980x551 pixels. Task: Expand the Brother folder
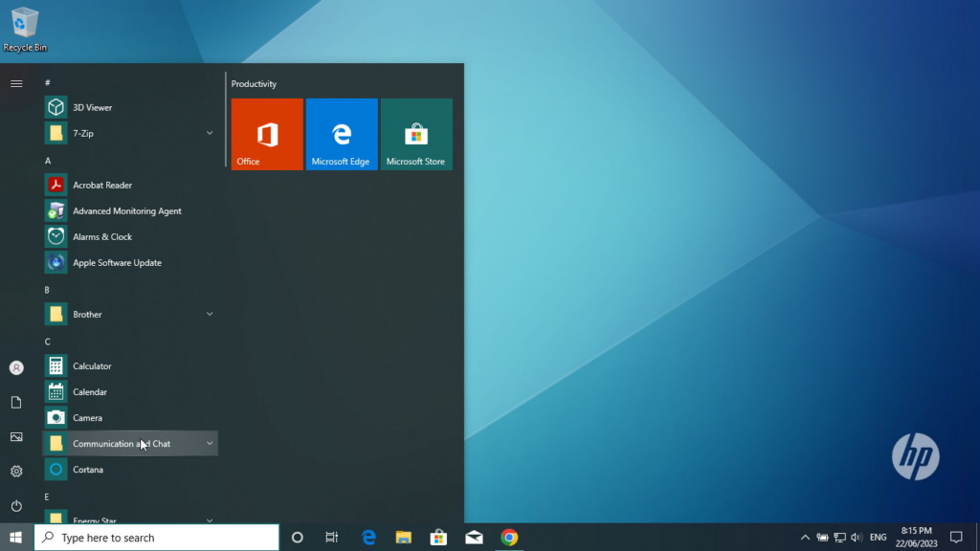pos(130,314)
